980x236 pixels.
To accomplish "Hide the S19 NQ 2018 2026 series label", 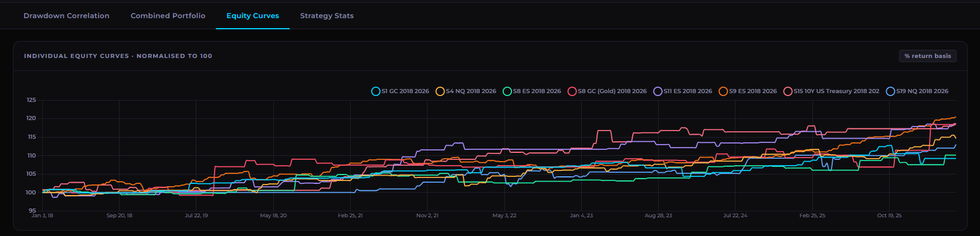I will click(922, 91).
